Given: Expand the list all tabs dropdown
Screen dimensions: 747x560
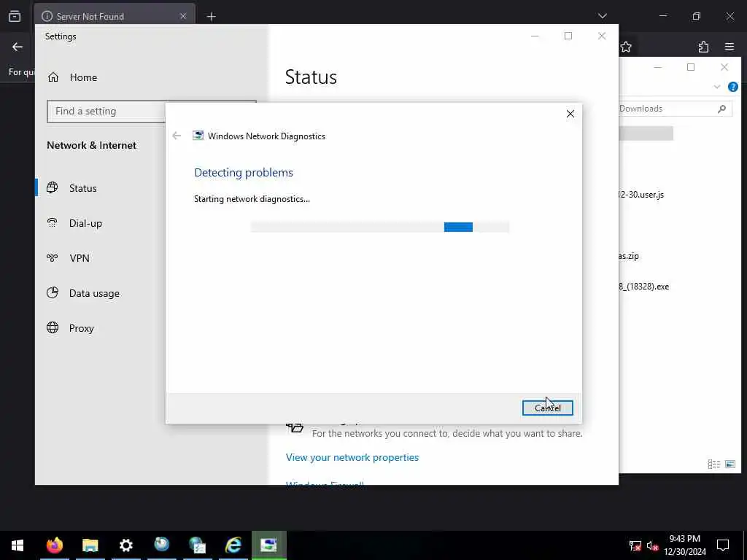Looking at the screenshot, I should click(x=602, y=16).
